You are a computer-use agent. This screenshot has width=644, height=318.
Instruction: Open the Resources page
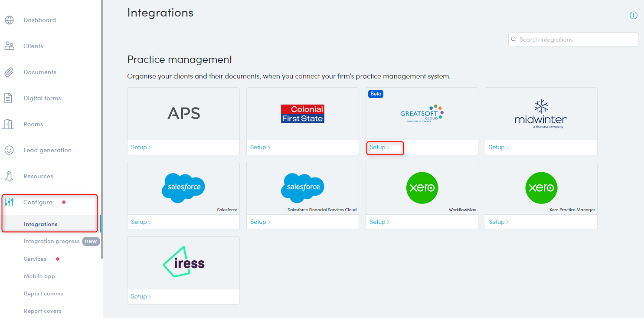tap(38, 176)
